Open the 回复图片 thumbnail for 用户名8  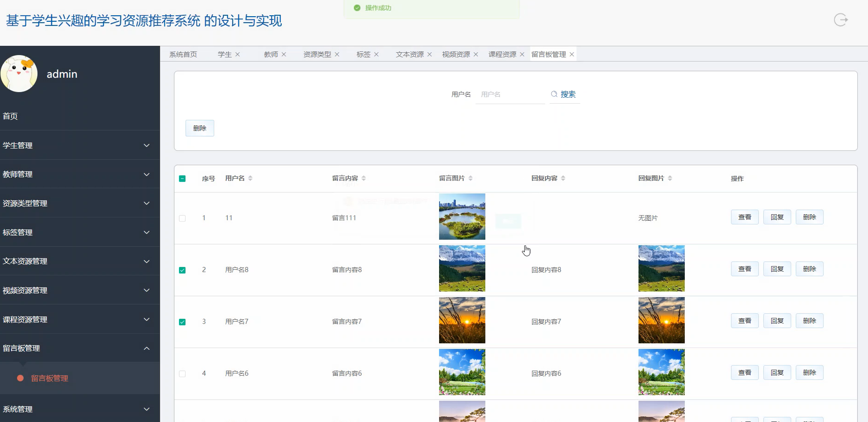pos(662,268)
